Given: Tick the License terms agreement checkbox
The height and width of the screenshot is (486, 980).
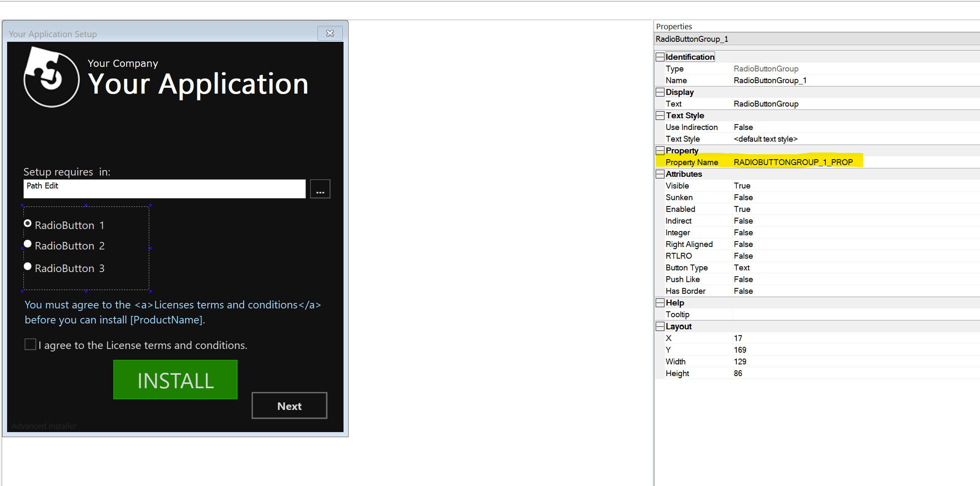Looking at the screenshot, I should (x=30, y=344).
